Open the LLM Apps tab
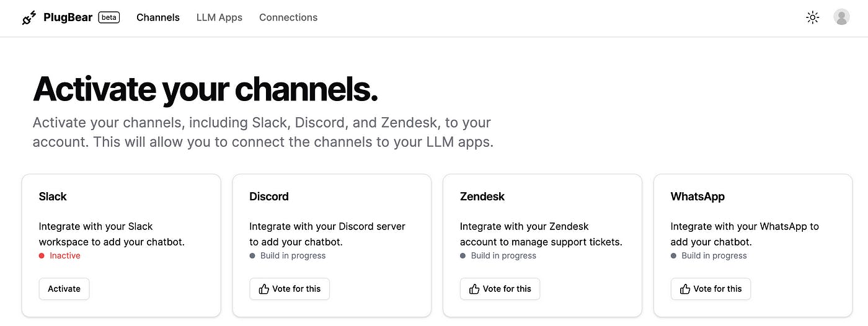This screenshot has height=326, width=868. [219, 17]
